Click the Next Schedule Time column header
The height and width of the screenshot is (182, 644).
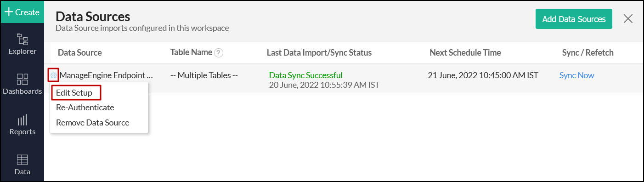coord(465,53)
